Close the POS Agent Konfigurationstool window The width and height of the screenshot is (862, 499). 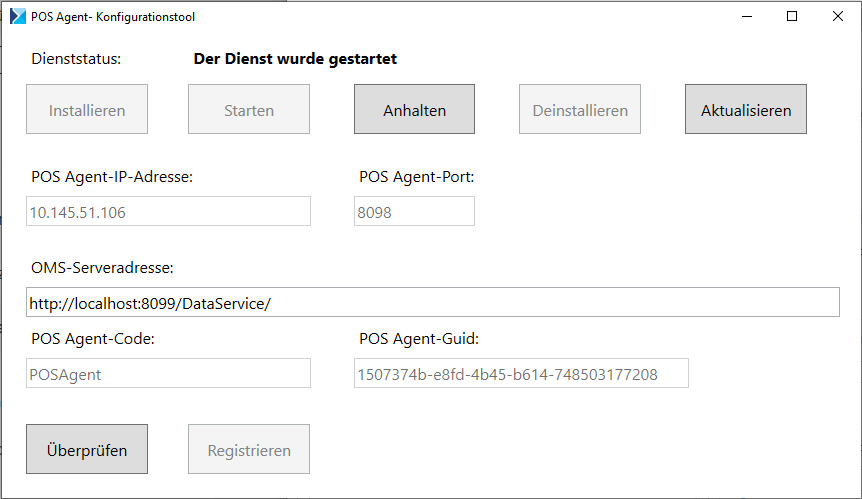[x=837, y=16]
